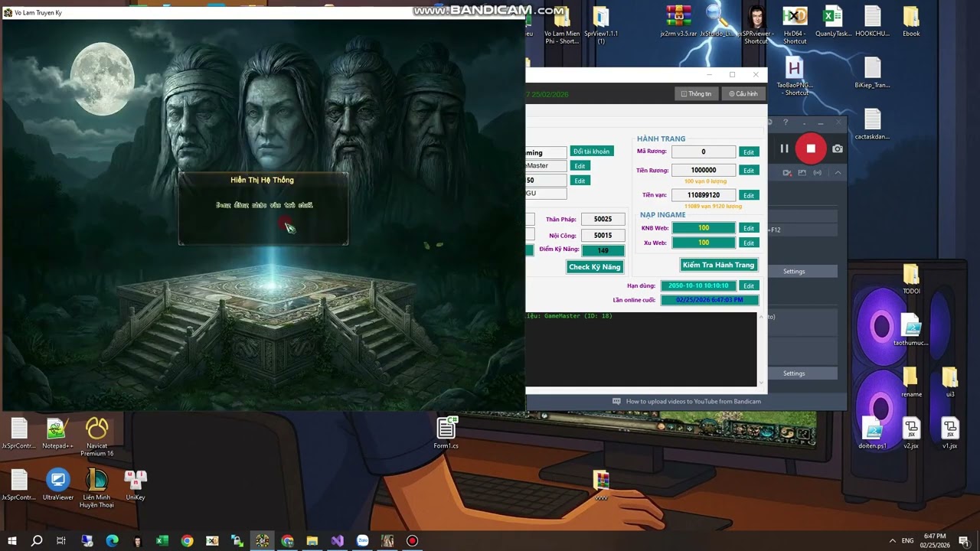Click the Check Kỹ Năng button

click(595, 266)
